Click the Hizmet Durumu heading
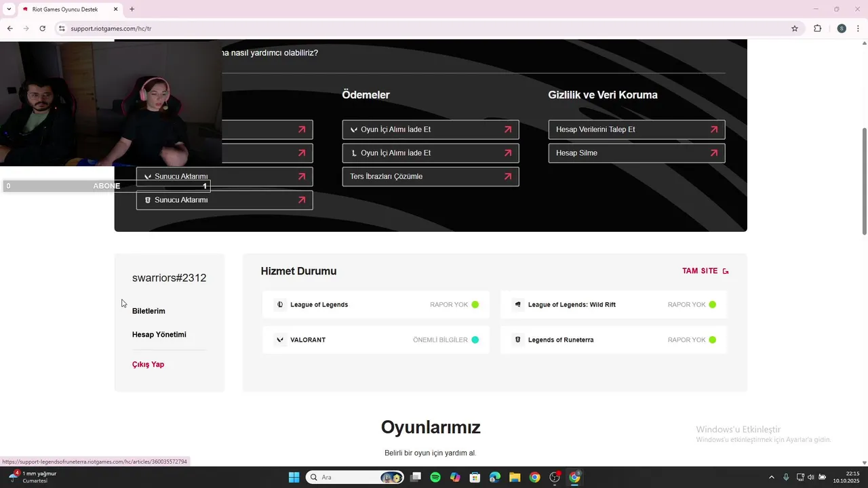The width and height of the screenshot is (868, 488). coord(298,271)
